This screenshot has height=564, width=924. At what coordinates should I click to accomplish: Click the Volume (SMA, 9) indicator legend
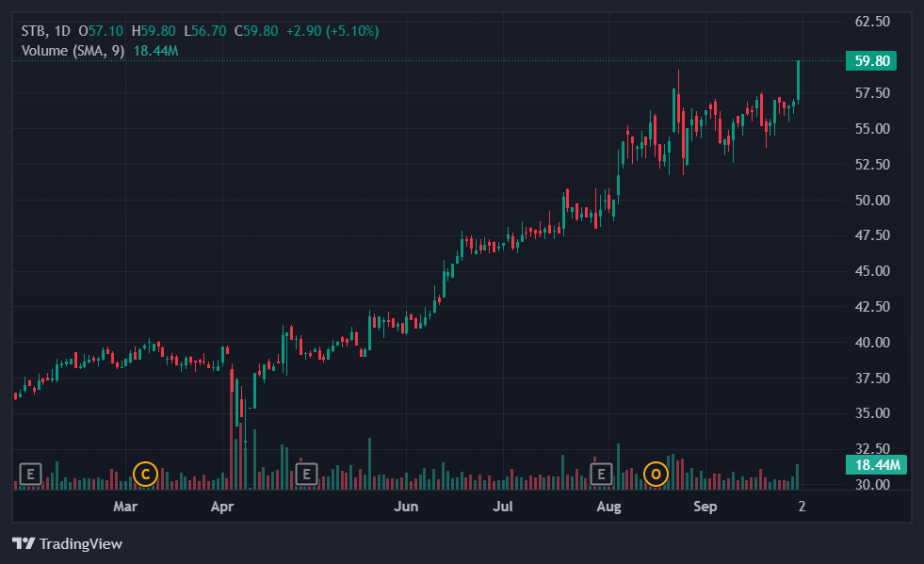tap(73, 50)
